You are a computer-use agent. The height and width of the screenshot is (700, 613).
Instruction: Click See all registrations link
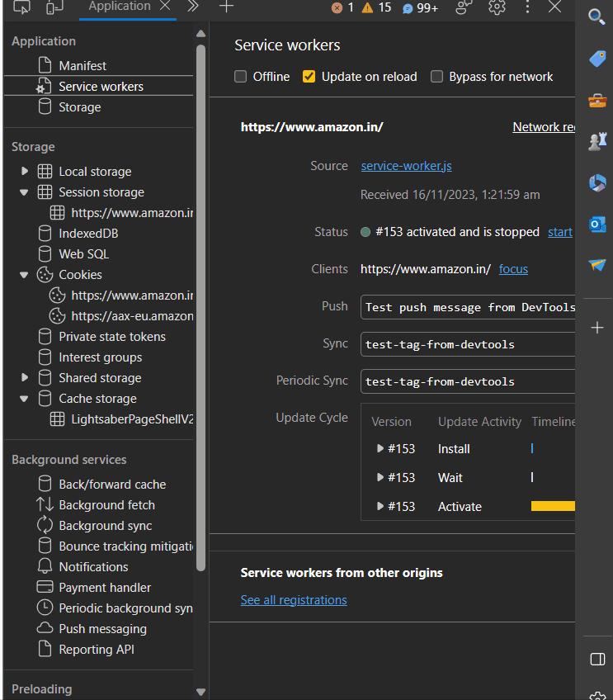pos(294,600)
